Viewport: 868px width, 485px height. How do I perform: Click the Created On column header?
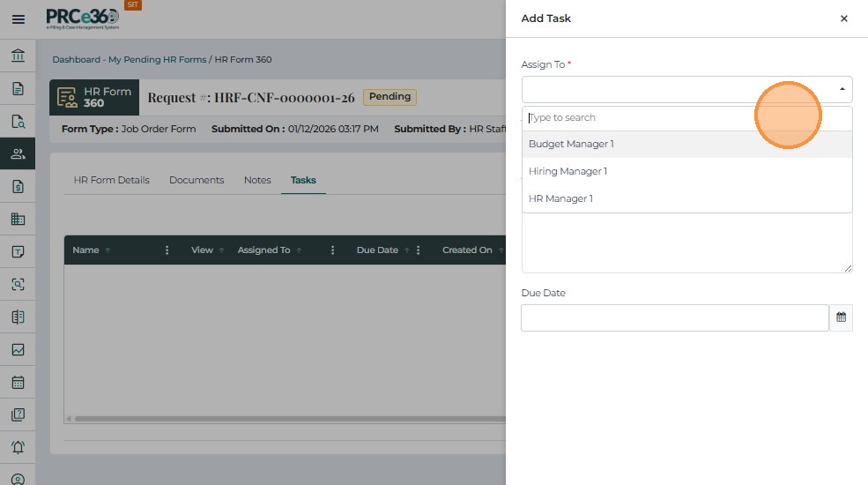467,250
